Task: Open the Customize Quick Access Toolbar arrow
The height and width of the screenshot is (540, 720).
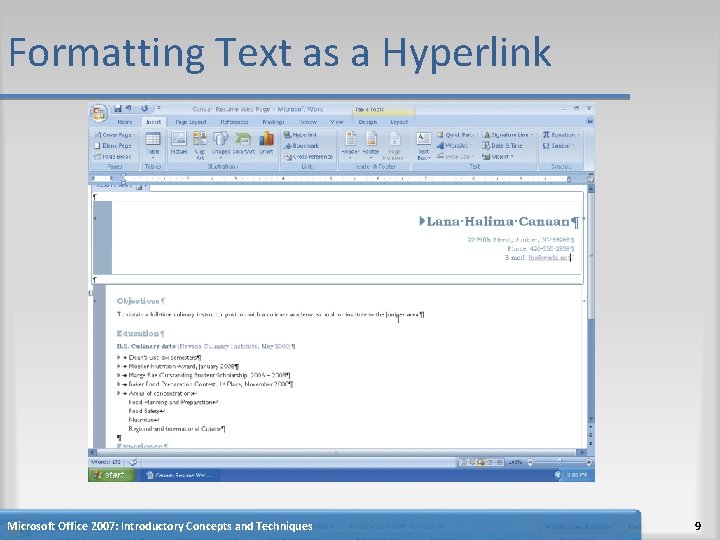Action: pos(159,108)
